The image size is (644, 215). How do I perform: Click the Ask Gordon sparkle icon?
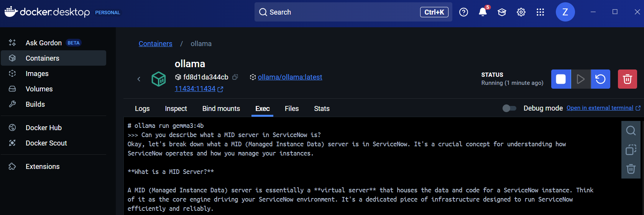tap(12, 43)
